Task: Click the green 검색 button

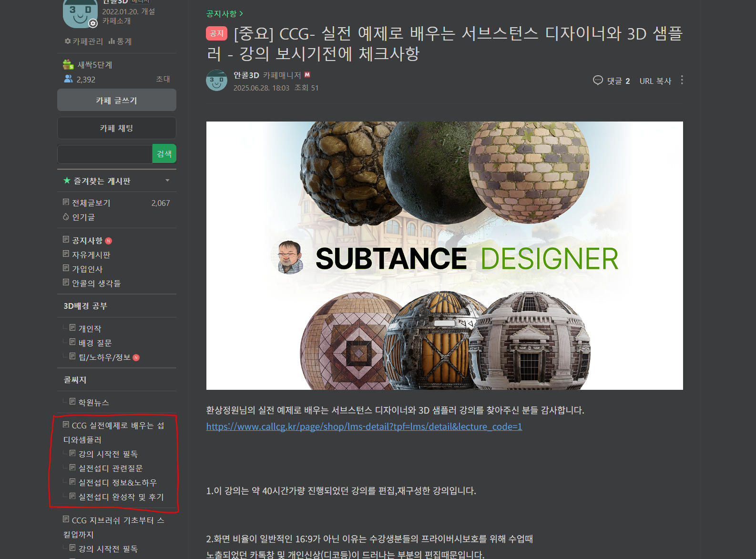Action: [164, 153]
